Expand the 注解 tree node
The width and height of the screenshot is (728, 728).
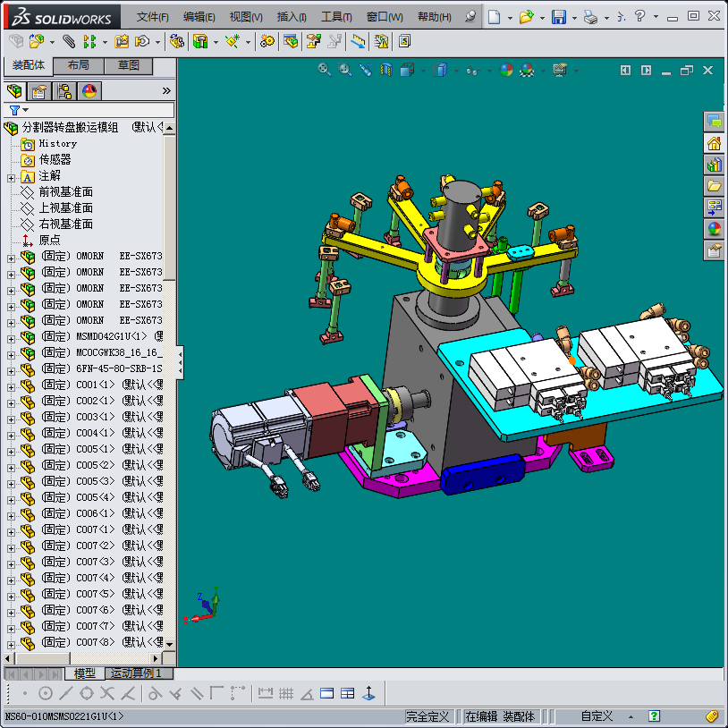click(11, 178)
